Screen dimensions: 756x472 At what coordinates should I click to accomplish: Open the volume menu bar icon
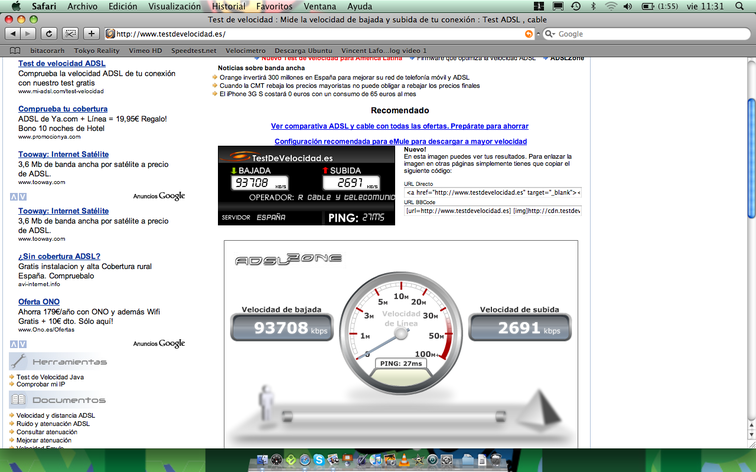click(x=628, y=6)
